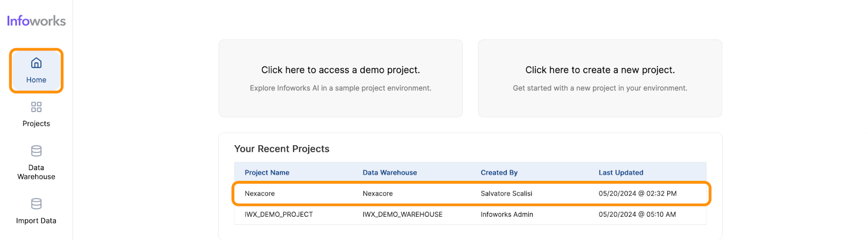Image resolution: width=868 pixels, height=240 pixels.
Task: Select the IWX_DEMO_WAREHOUSE cell
Action: click(x=403, y=215)
